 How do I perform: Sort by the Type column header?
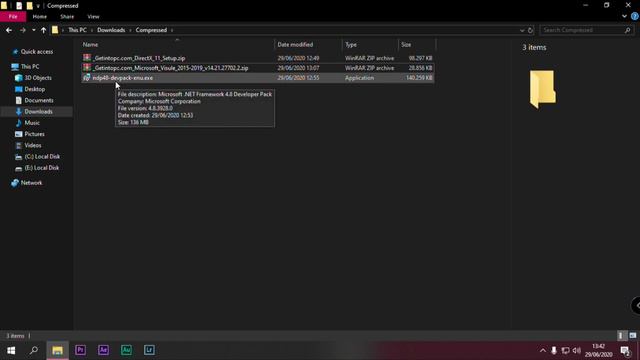[x=351, y=44]
